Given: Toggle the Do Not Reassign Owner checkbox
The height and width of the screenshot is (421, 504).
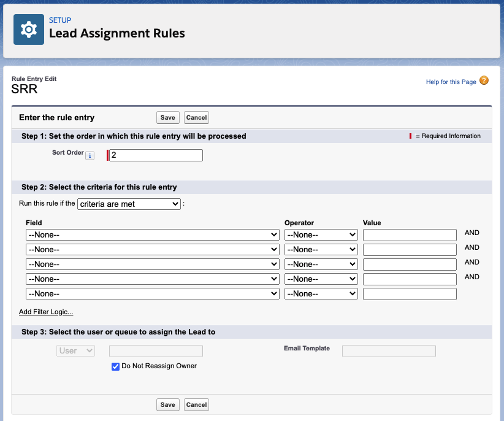Looking at the screenshot, I should (x=115, y=366).
